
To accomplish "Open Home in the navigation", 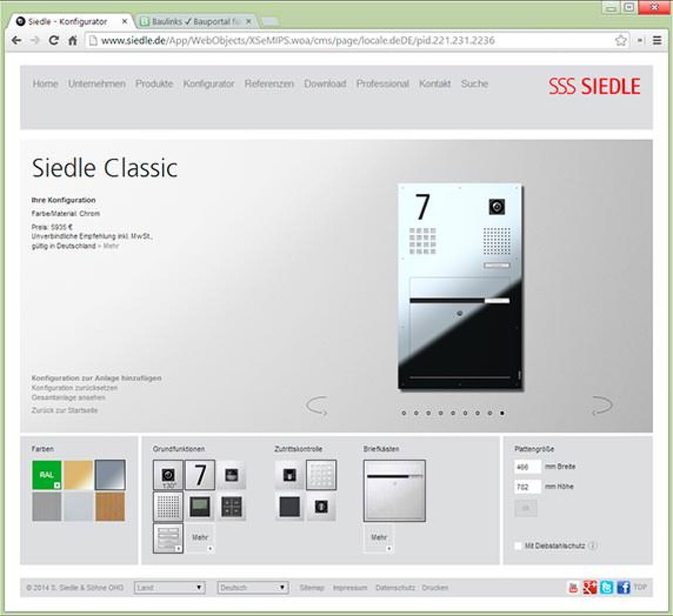I will coord(46,84).
